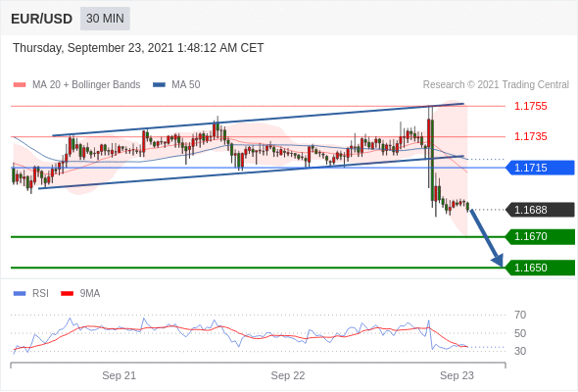Click the RSI 70 axis value
Viewport: 578px width, 392px height.
click(x=520, y=315)
